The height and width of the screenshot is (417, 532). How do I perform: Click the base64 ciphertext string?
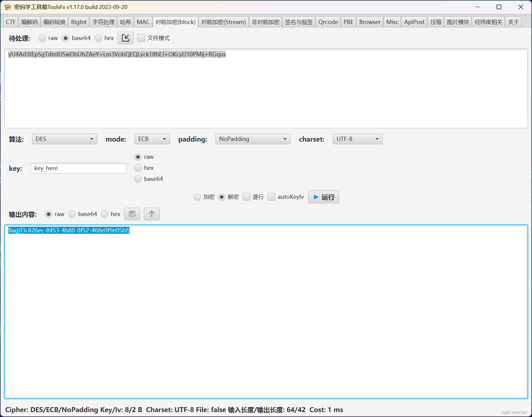pos(117,54)
